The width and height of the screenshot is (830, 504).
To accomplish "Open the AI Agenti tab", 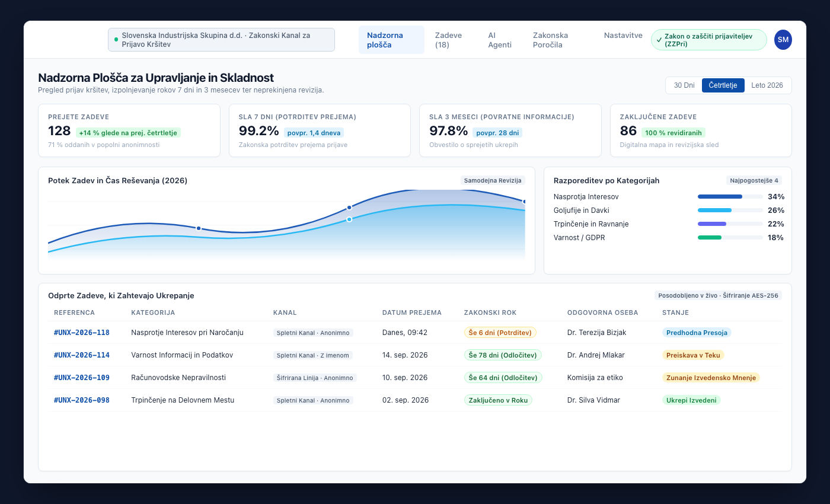I will click(501, 40).
